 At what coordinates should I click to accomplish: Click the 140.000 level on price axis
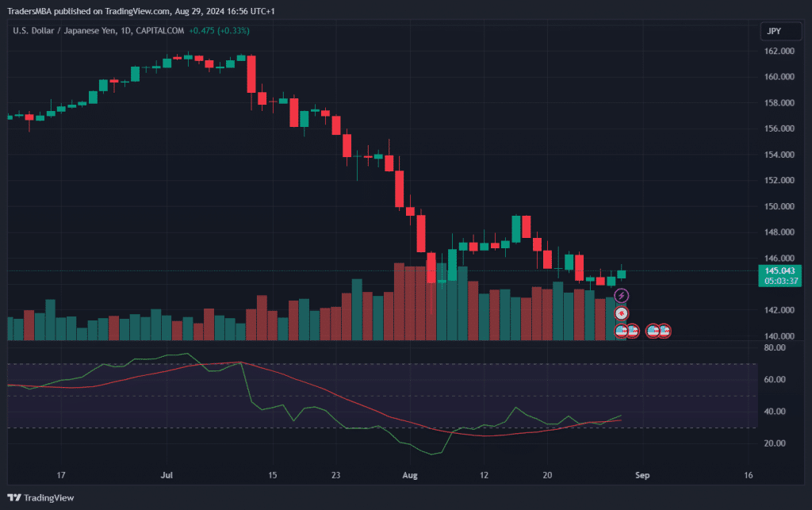click(x=779, y=336)
